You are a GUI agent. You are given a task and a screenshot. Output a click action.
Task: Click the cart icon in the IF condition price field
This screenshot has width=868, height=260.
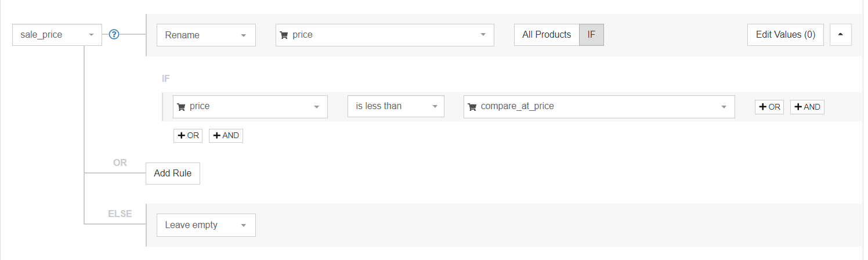click(x=181, y=106)
